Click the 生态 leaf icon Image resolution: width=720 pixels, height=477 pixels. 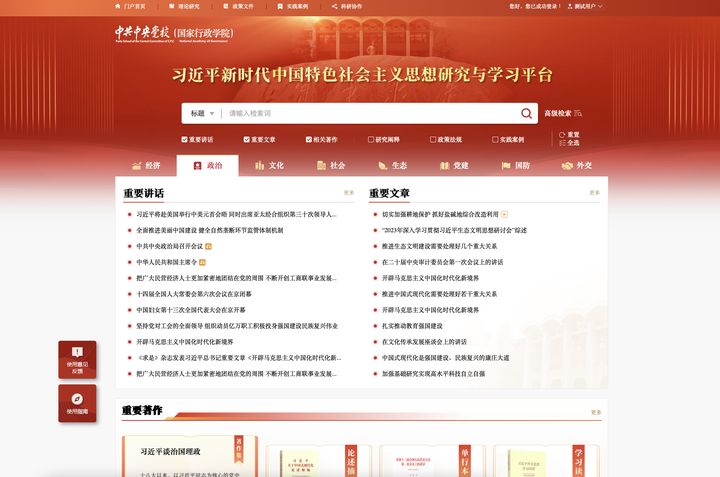(382, 166)
